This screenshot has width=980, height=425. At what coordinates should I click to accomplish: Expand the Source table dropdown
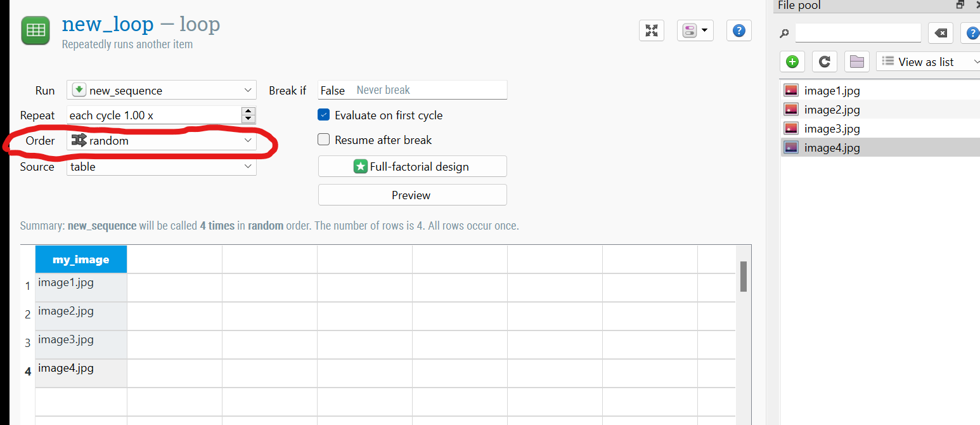pyautogui.click(x=162, y=167)
